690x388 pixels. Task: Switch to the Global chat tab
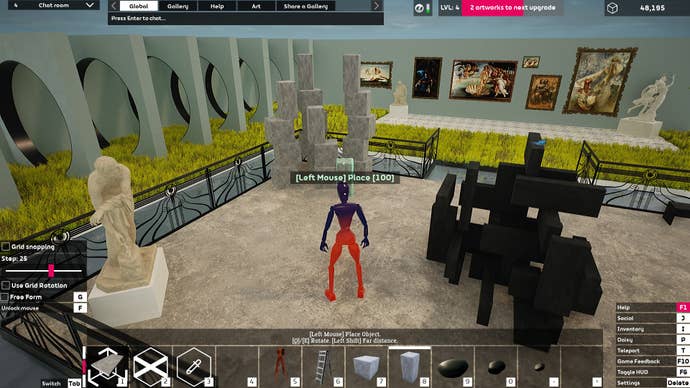point(139,6)
